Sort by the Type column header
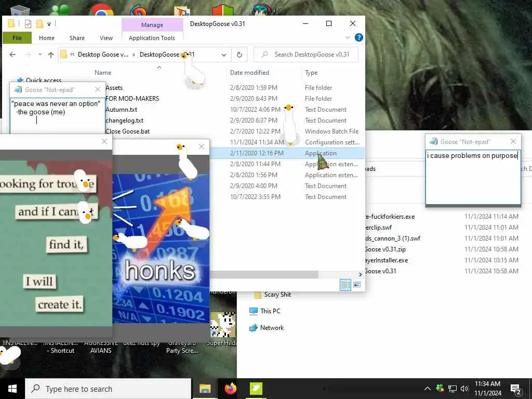 point(311,73)
